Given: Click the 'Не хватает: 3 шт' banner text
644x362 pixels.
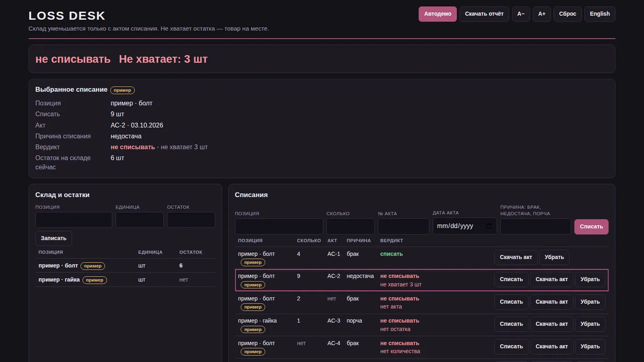Looking at the screenshot, I should click(163, 59).
